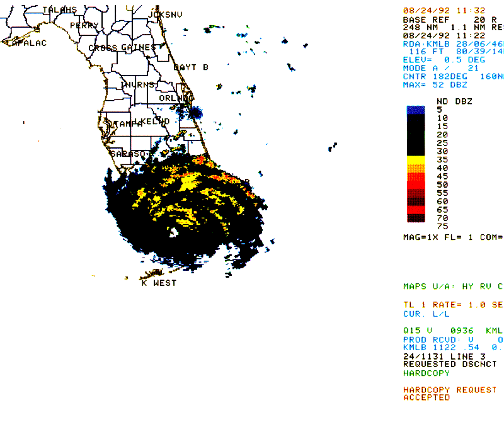The width and height of the screenshot is (504, 432).
Task: Click the 'MAX= 52 DBZ' value
Action: tap(435, 85)
